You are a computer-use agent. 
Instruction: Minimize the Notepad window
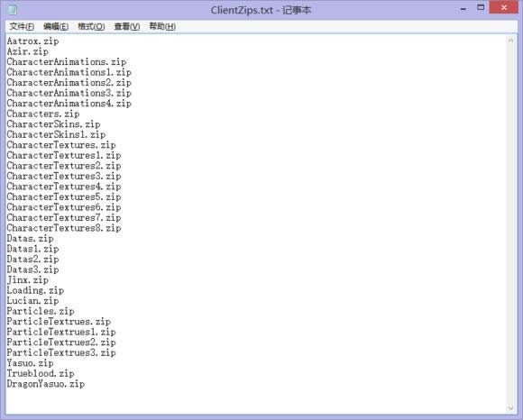(x=463, y=9)
